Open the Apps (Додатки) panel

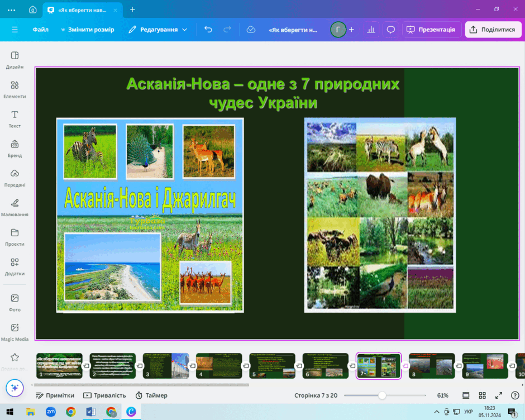coord(15,266)
